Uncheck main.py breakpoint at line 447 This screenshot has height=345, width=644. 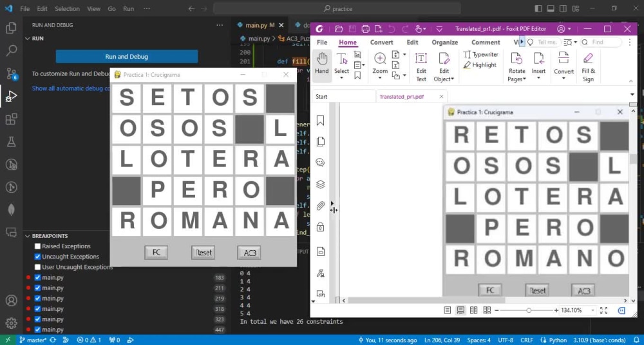click(x=37, y=330)
